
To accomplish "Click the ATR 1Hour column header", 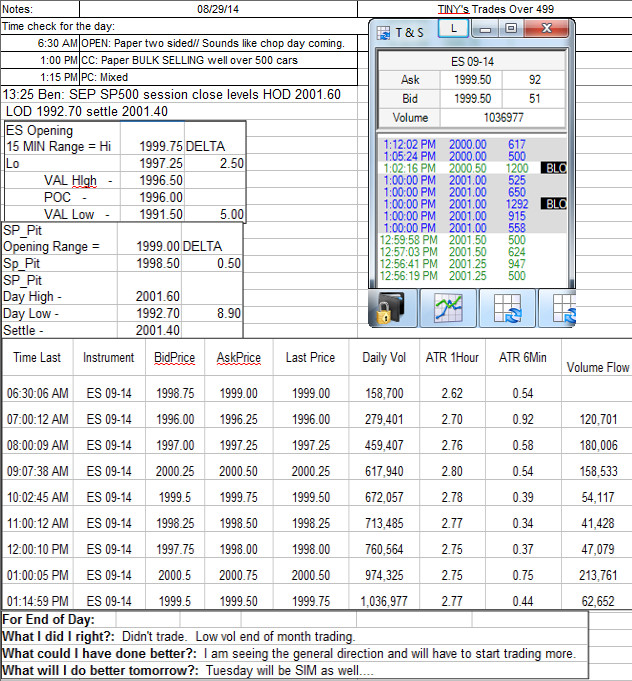I will click(x=452, y=357).
